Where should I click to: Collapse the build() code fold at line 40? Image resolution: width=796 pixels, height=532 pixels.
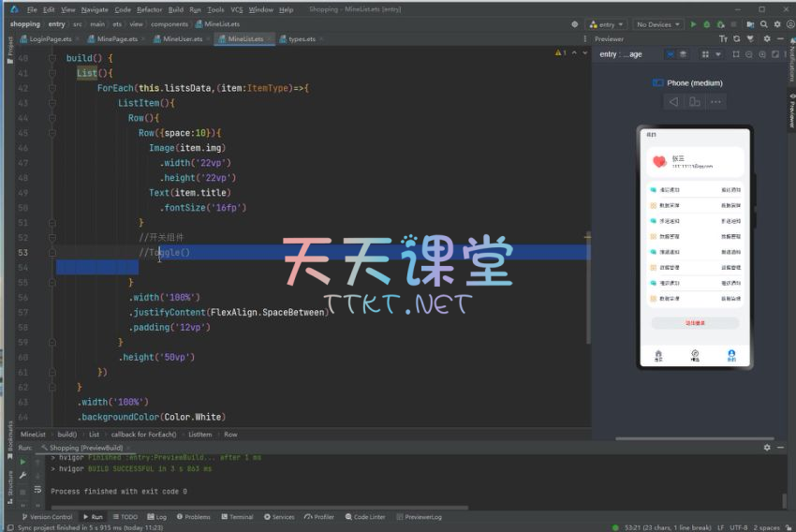60,58
